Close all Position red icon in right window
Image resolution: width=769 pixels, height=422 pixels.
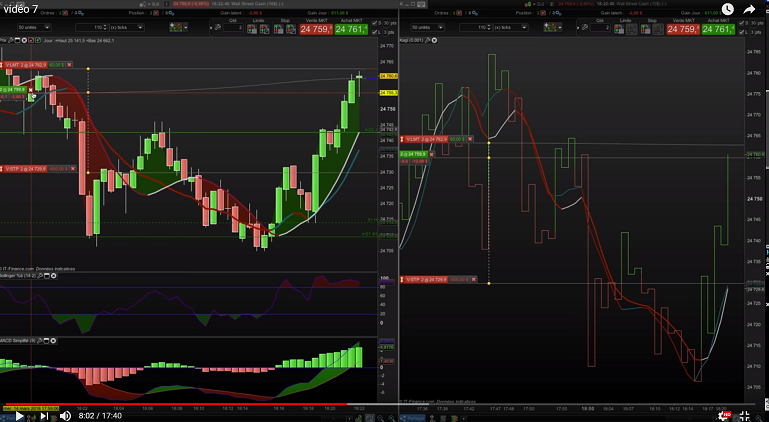(543, 13)
